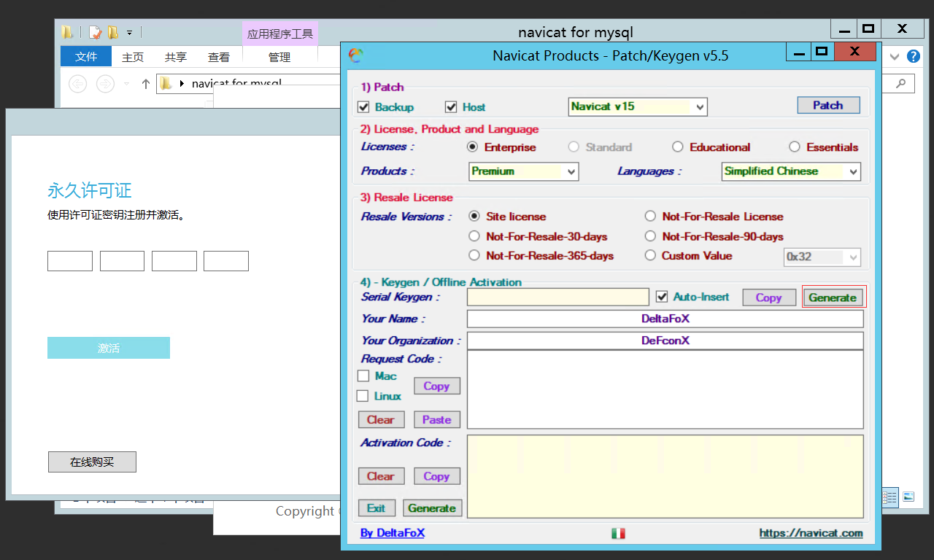
Task: Click the 在线购买 button
Action: pos(92,462)
